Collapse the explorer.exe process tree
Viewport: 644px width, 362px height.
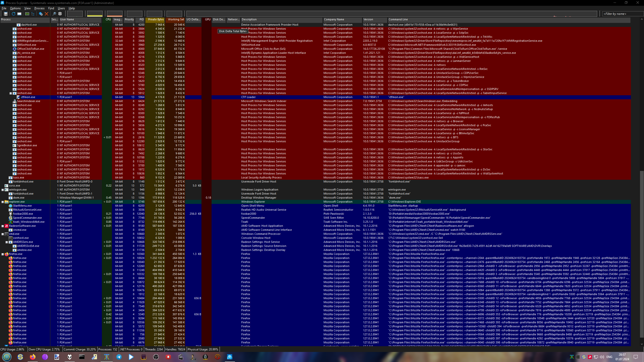tap(3, 202)
